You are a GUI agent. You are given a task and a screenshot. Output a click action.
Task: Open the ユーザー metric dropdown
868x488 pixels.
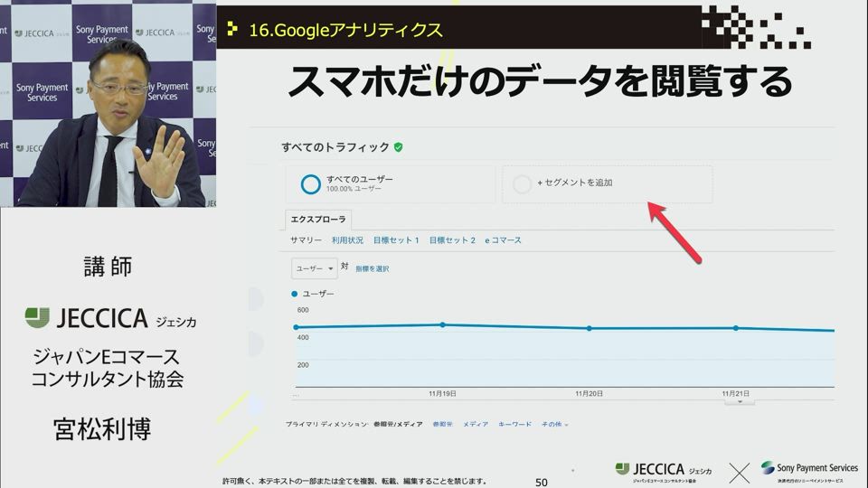click(314, 268)
